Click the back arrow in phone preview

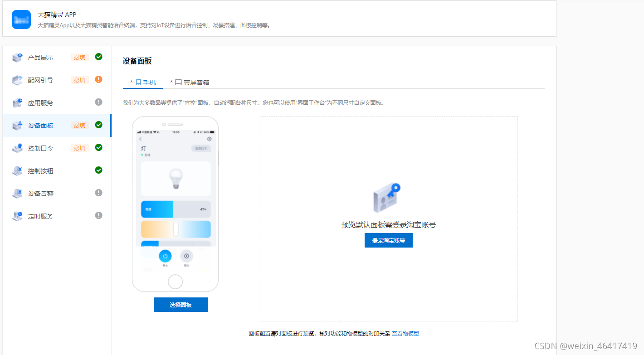141,139
